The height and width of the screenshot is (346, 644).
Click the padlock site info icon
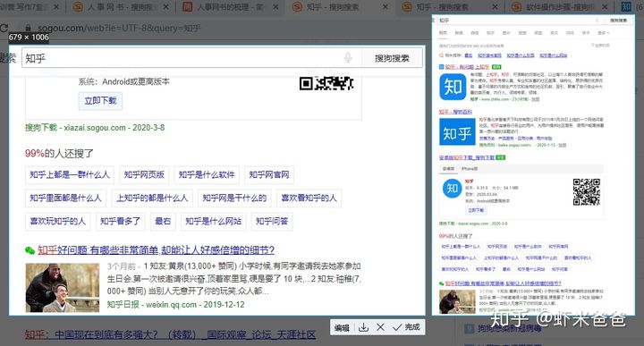tap(28, 28)
